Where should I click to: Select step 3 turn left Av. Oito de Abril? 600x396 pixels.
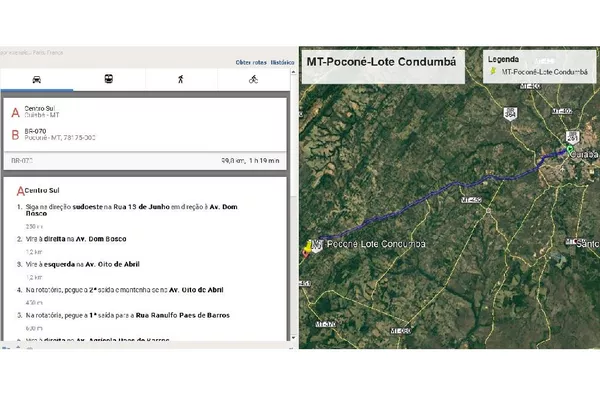pos(78,264)
